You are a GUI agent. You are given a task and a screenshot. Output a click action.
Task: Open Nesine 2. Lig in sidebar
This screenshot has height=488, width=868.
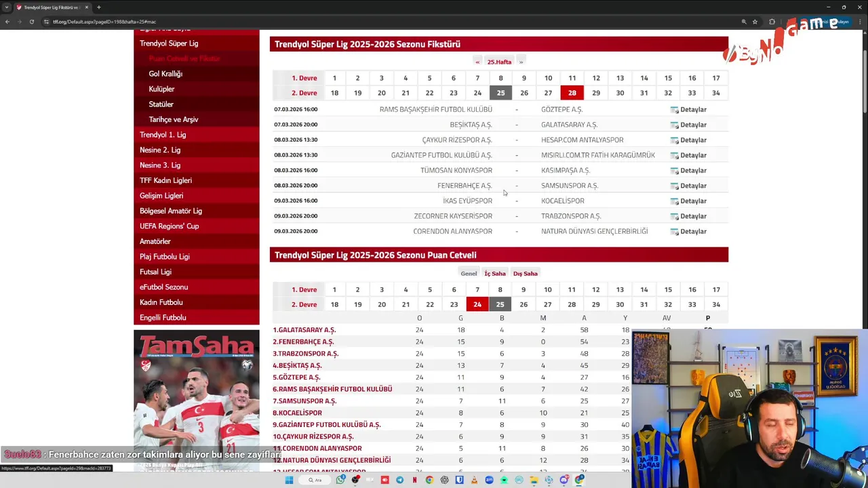coord(160,150)
